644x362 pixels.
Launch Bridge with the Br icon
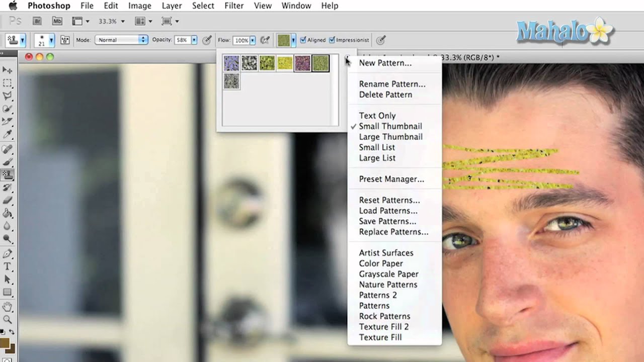point(37,21)
